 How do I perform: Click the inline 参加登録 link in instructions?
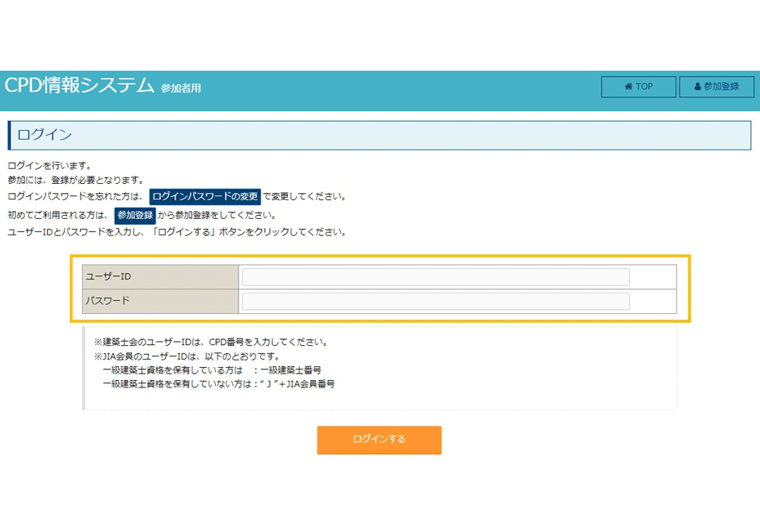point(135,215)
